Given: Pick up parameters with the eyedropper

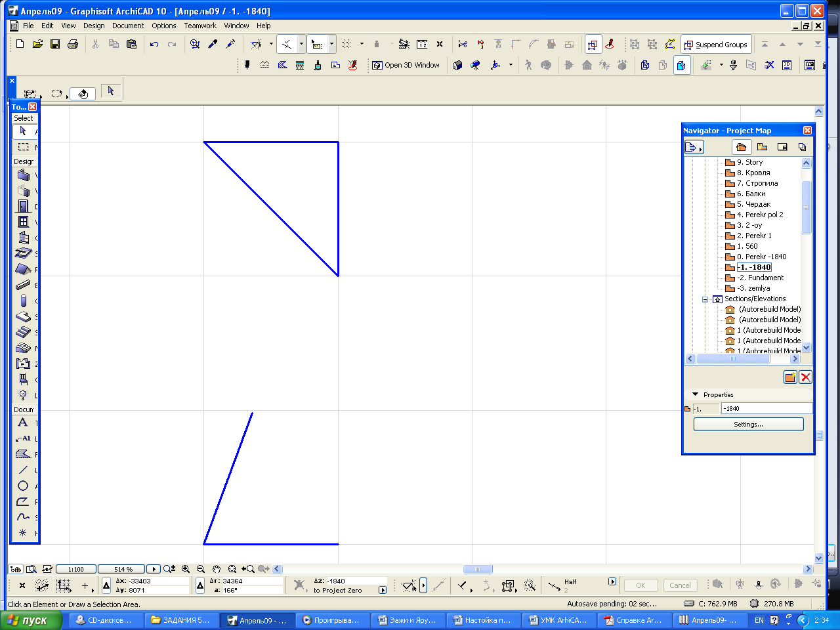Looking at the screenshot, I should (x=213, y=44).
